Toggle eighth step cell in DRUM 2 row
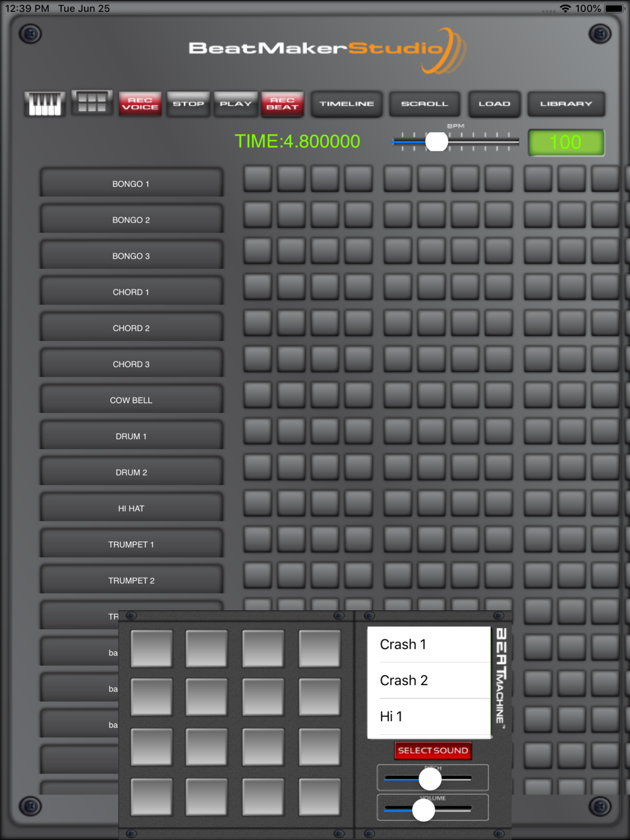The width and height of the screenshot is (630, 840). coord(498,467)
